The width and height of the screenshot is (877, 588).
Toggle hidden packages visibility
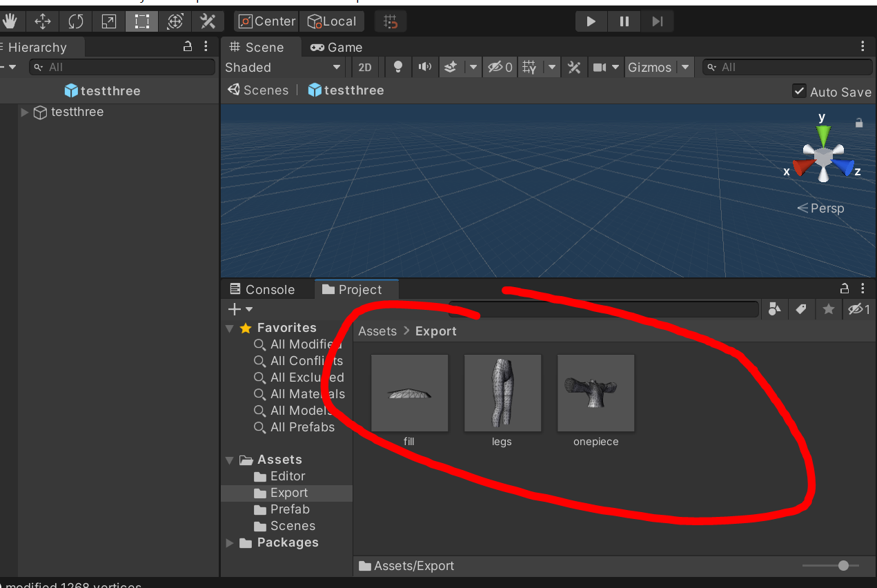pos(859,309)
